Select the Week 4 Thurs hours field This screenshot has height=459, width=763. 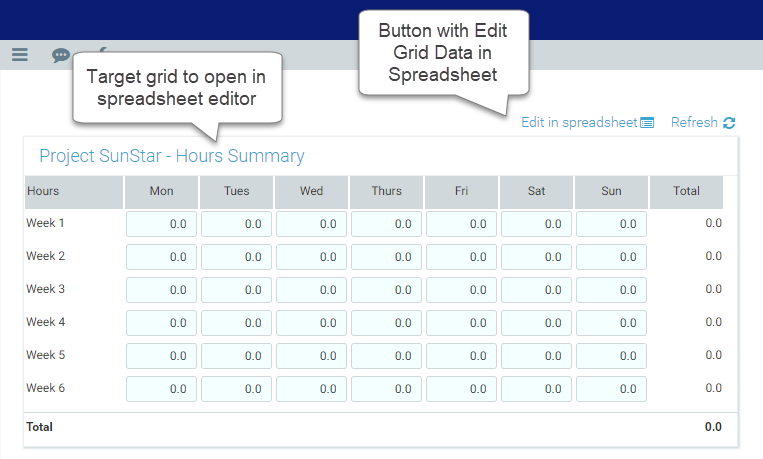(x=387, y=323)
